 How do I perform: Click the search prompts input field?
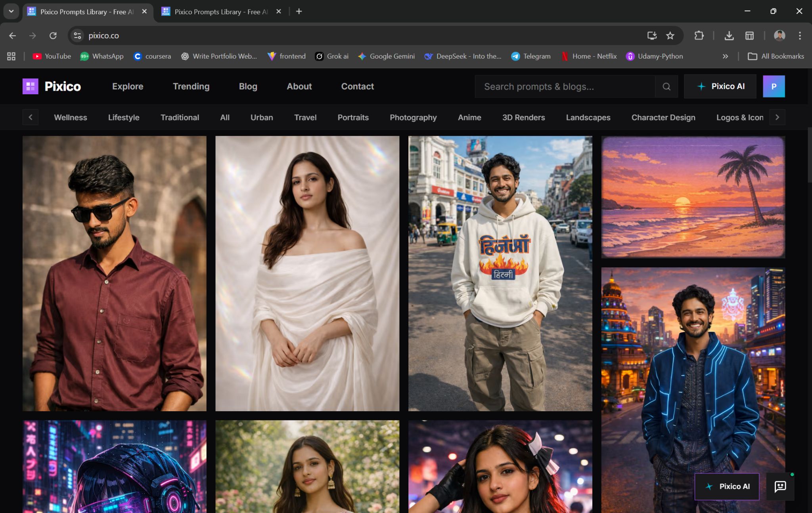pyautogui.click(x=565, y=86)
